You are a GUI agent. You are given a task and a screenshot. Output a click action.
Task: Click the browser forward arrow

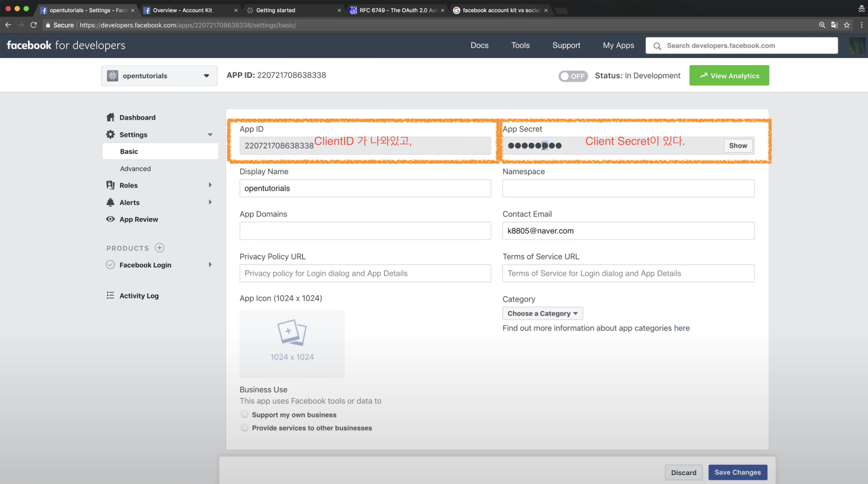pos(21,25)
